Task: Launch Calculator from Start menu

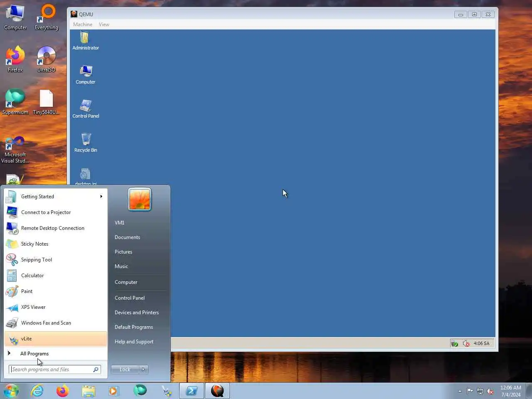Action: point(56,276)
